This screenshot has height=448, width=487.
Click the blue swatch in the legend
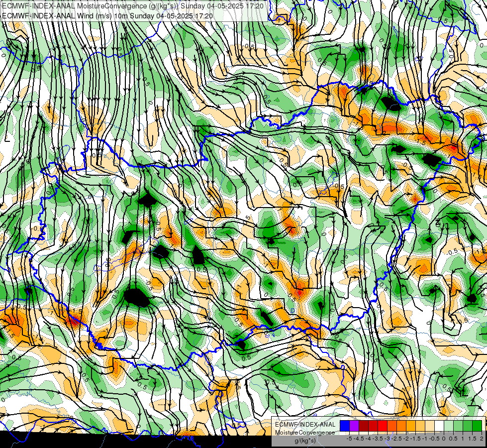[345, 426]
